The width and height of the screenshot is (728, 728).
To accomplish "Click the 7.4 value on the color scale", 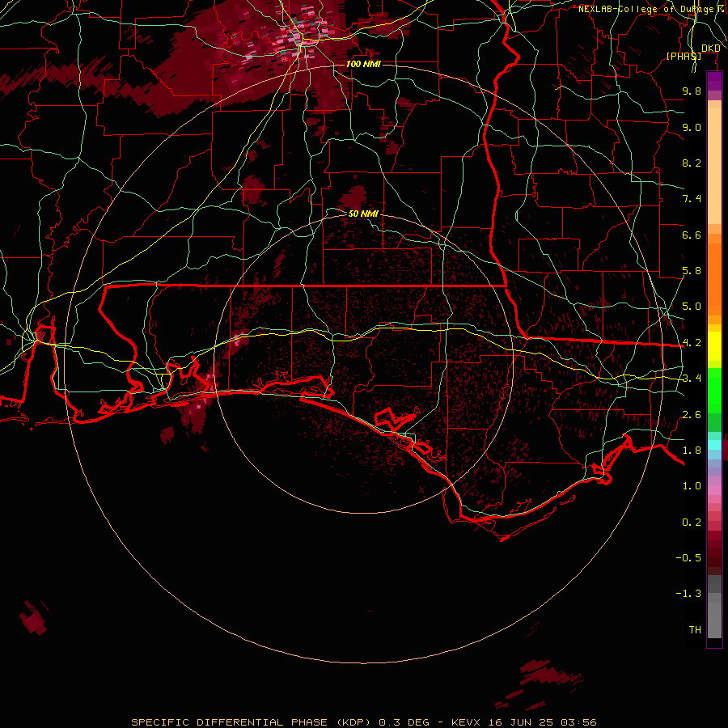I will pyautogui.click(x=692, y=199).
